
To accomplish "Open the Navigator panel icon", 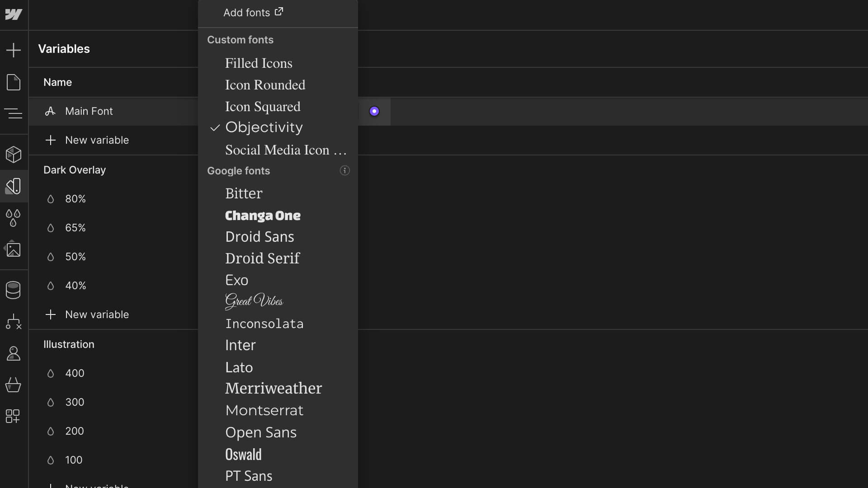I will pos(14,113).
